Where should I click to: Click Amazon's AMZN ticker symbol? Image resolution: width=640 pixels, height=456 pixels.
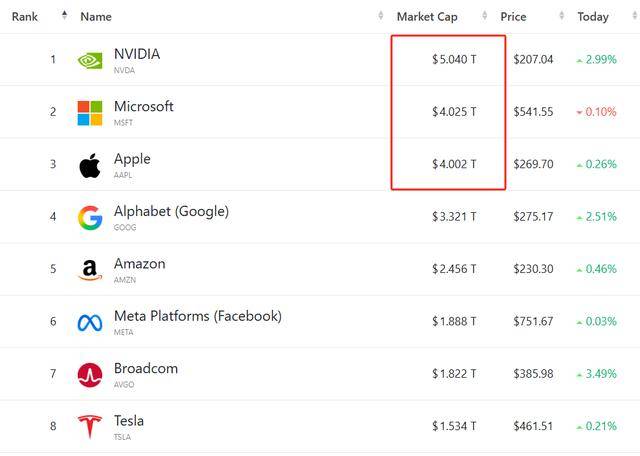click(125, 280)
